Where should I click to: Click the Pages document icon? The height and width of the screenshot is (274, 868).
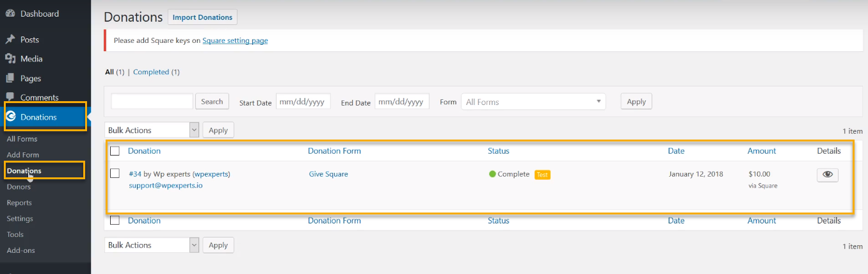pos(10,78)
